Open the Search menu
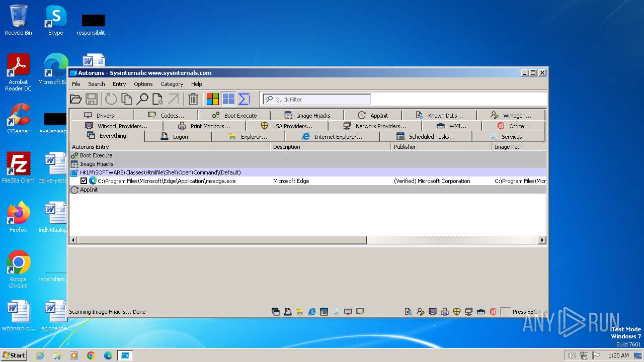The height and width of the screenshot is (362, 644). 96,84
